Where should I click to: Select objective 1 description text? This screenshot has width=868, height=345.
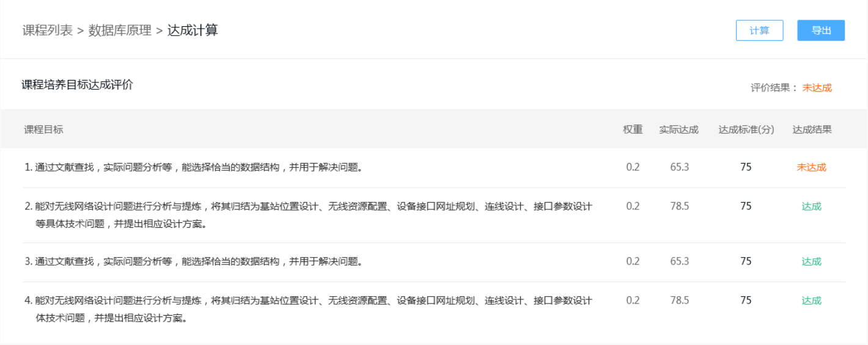pyautogui.click(x=193, y=167)
